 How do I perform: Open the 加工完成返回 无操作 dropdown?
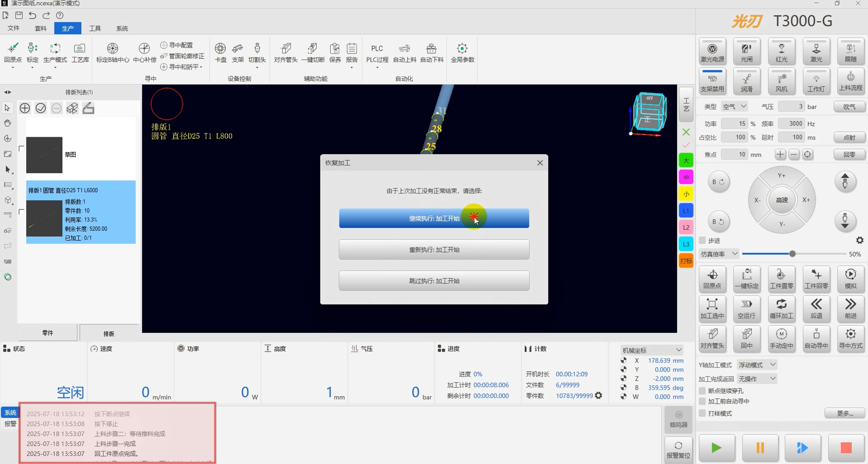tap(757, 379)
